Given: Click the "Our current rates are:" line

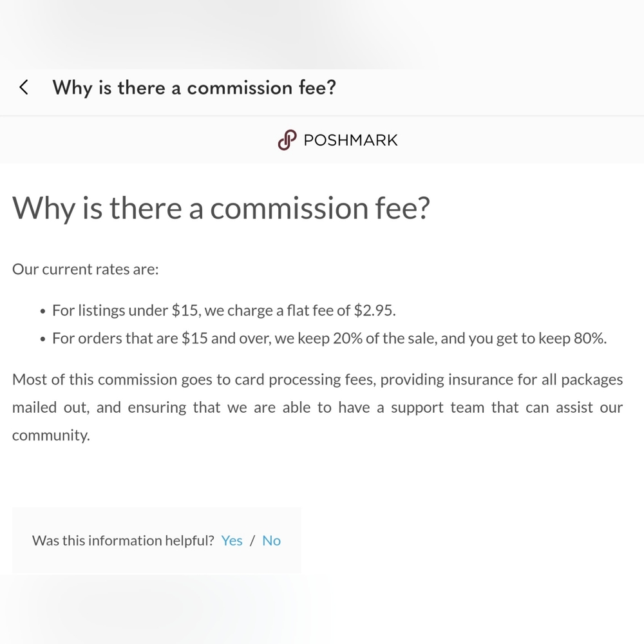Looking at the screenshot, I should point(86,269).
